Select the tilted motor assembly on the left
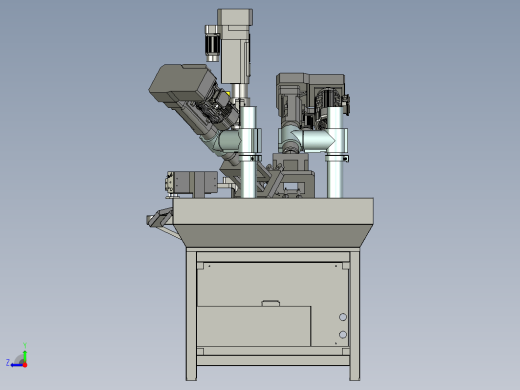The height and width of the screenshot is (390, 520). [x=193, y=97]
